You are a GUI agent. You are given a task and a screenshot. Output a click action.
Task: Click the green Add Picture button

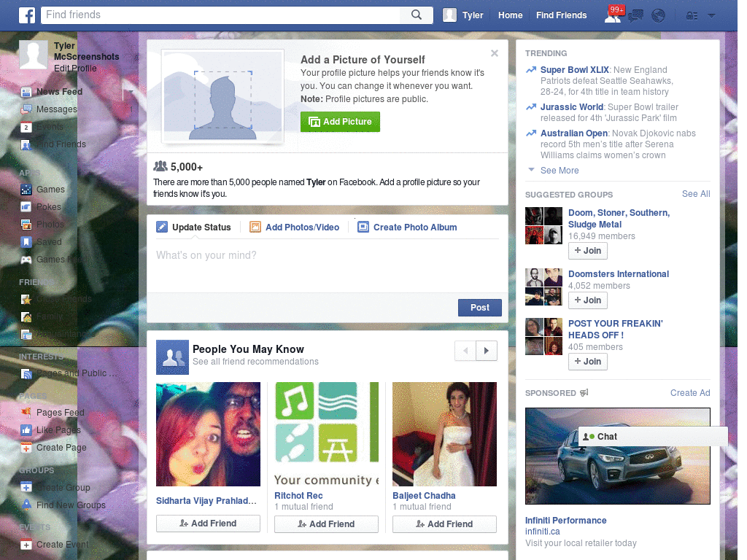[340, 122]
